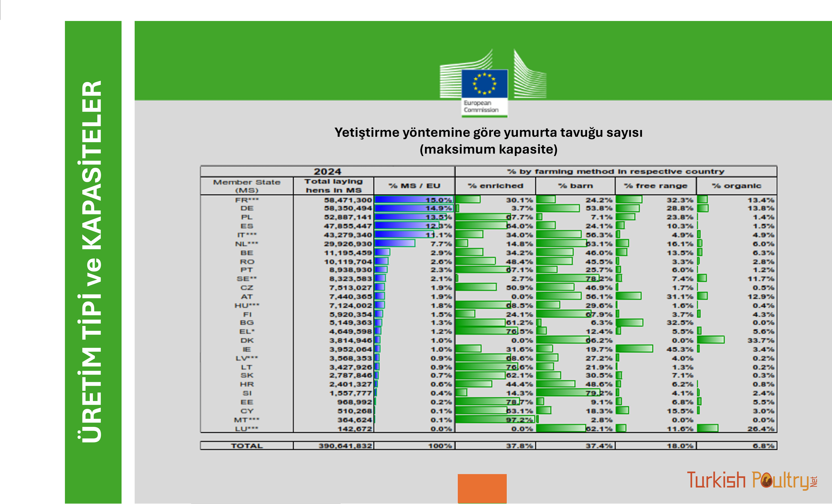Screen dimensions: 832x504
Task: Select the slide title 'Yetiştirme yöntemine göre yumurta tavuğu sayısı'
Action: coord(488,132)
